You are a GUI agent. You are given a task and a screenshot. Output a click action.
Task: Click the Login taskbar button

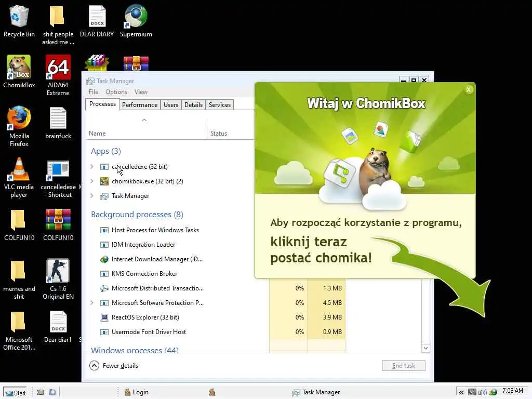point(137,392)
